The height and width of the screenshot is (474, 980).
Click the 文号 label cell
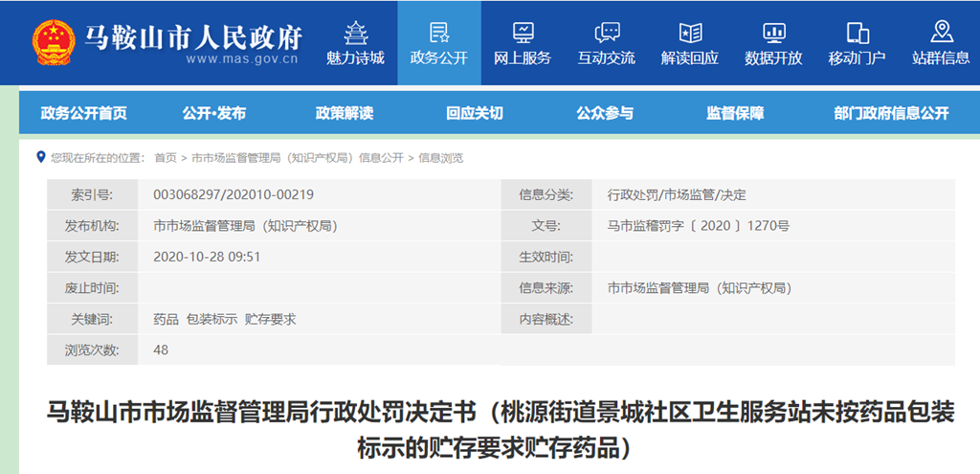pyautogui.click(x=546, y=226)
